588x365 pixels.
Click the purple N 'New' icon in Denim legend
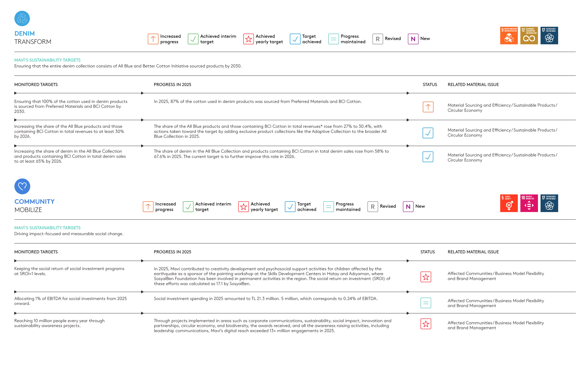(413, 39)
